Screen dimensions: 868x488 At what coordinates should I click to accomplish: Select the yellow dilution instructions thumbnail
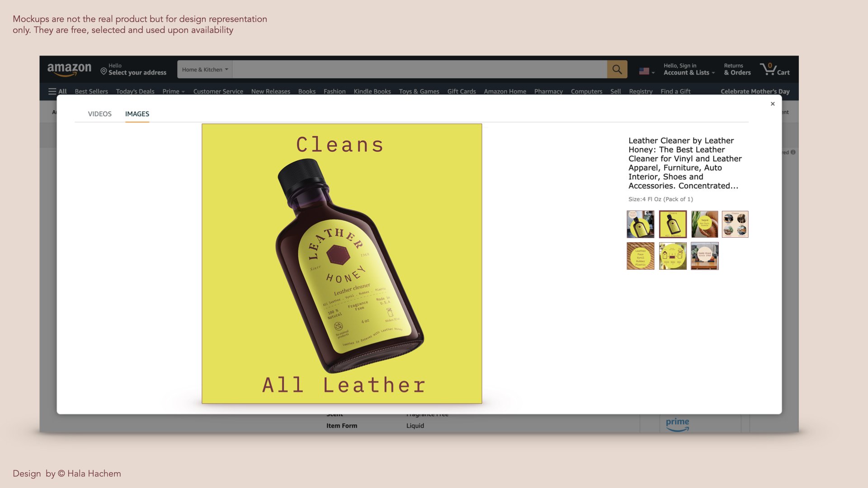(673, 256)
